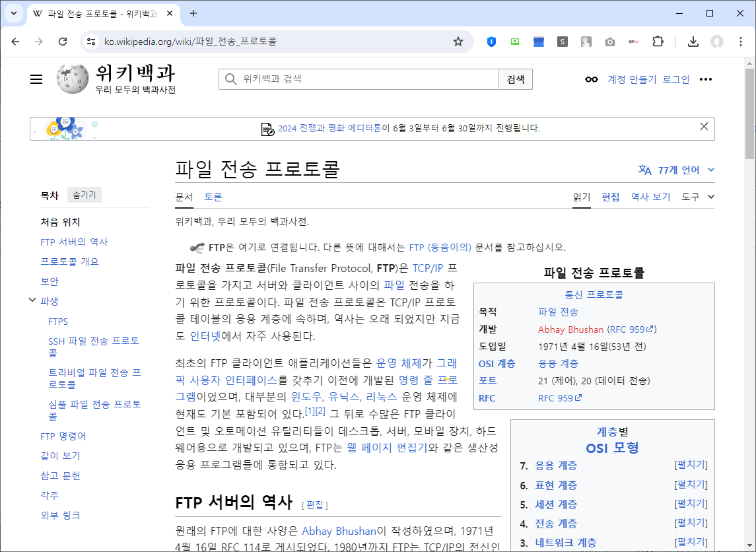Screen dimensions: 756x552
Task: Open the browser Extensions puzzle icon
Action: [658, 41]
